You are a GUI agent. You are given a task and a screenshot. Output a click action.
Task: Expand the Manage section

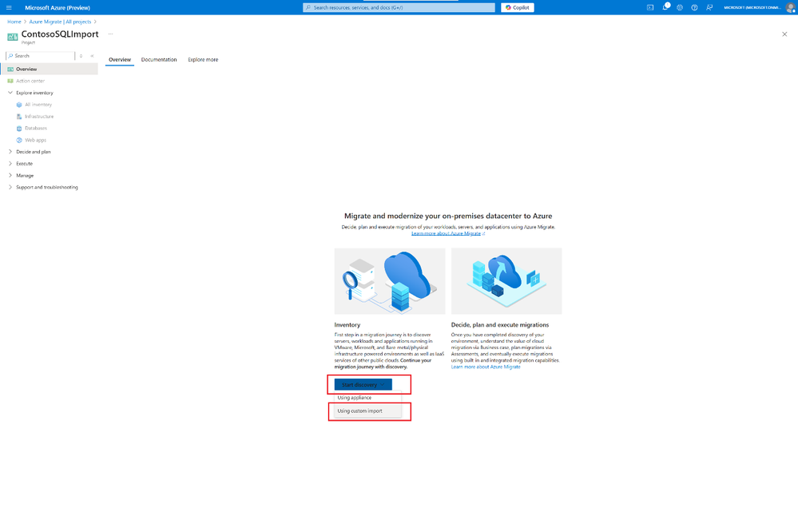tap(10, 175)
